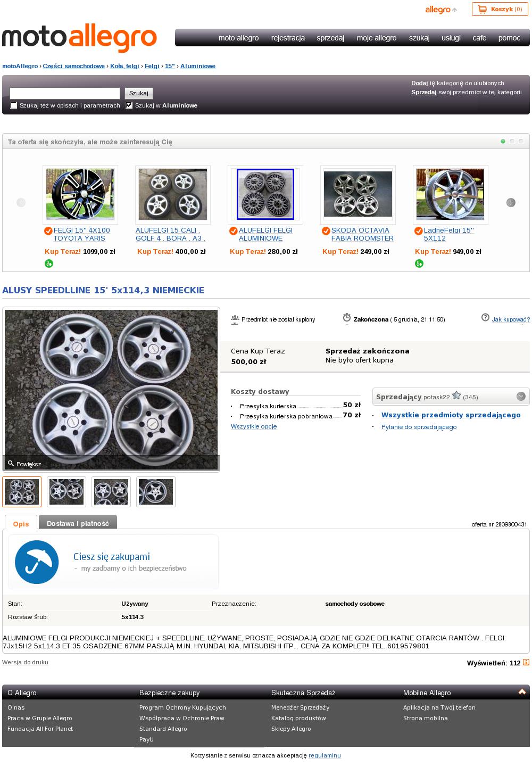The height and width of the screenshot is (766, 532).
Task: Click the magnifier Powiększ icon on photo
Action: click(x=11, y=464)
